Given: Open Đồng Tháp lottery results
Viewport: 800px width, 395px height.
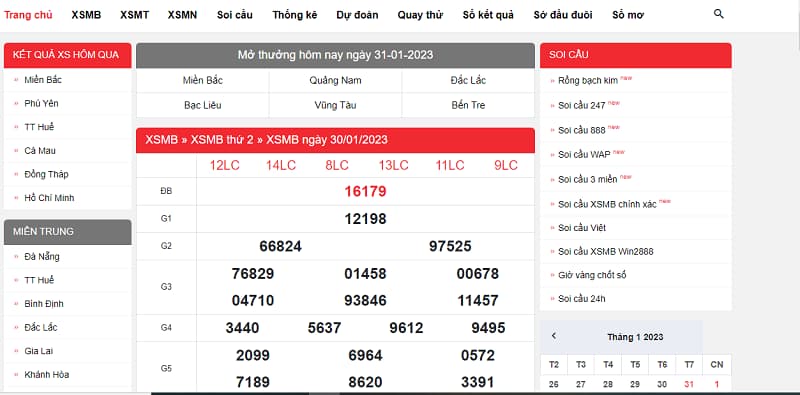Looking at the screenshot, I should tap(46, 174).
